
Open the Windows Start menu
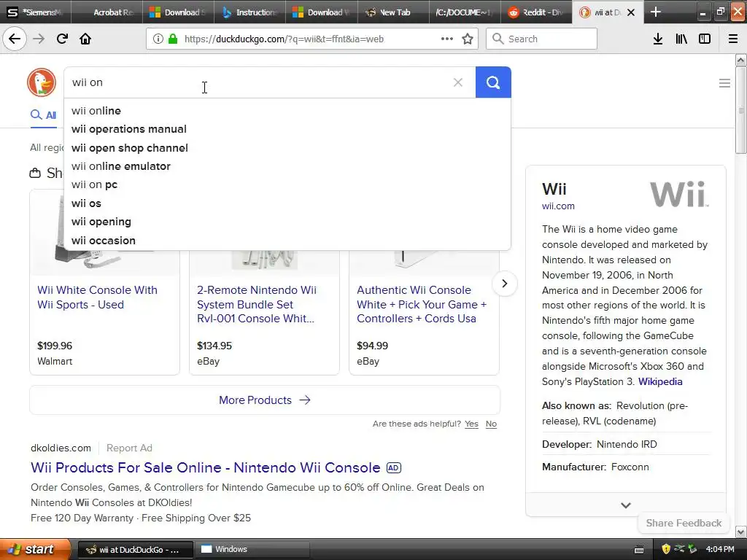(x=35, y=549)
